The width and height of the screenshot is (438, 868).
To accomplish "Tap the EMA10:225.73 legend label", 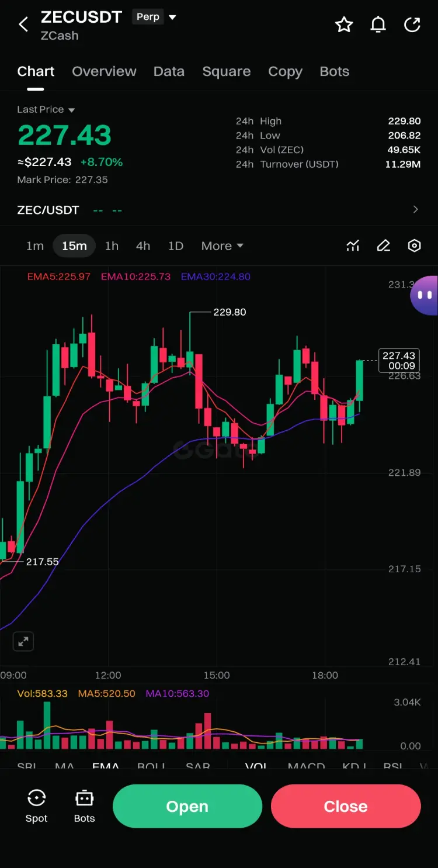I will pos(135,276).
